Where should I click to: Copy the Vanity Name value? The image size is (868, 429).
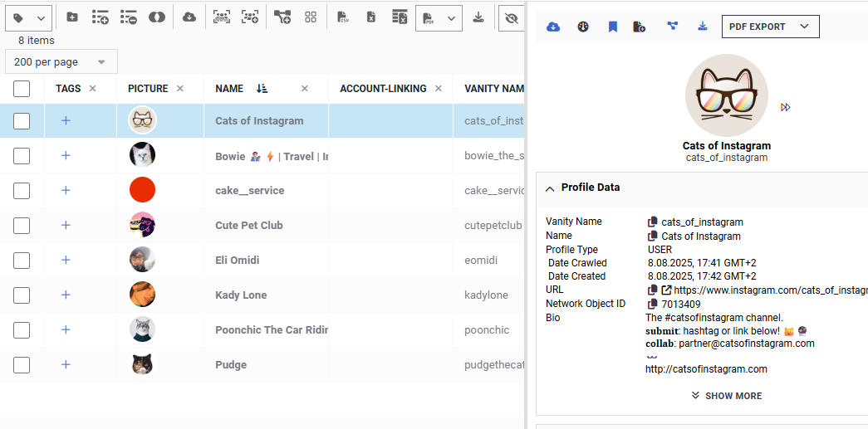pyautogui.click(x=653, y=222)
